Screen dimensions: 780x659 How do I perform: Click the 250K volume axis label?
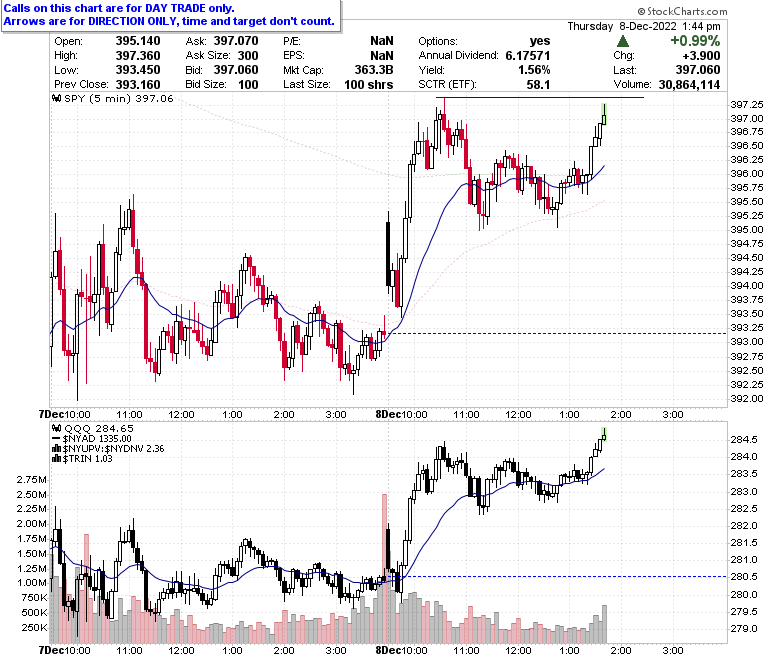[x=34, y=627]
